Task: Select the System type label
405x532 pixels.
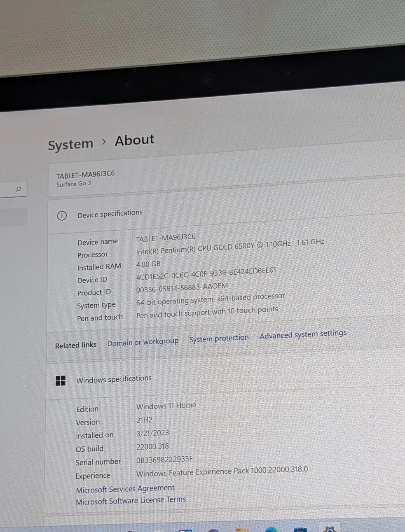Action: click(96, 306)
